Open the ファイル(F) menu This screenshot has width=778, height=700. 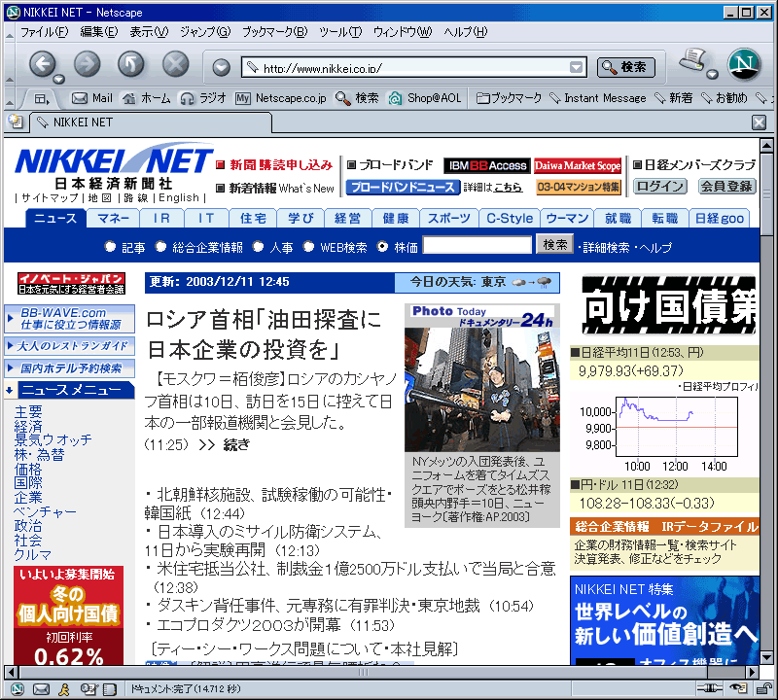pyautogui.click(x=44, y=32)
